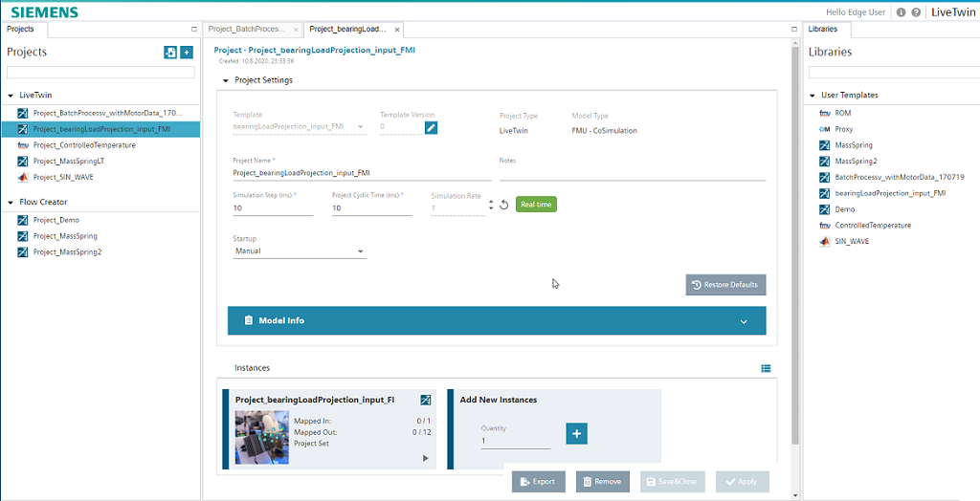
Task: Toggle the Real time button
Action: (536, 205)
